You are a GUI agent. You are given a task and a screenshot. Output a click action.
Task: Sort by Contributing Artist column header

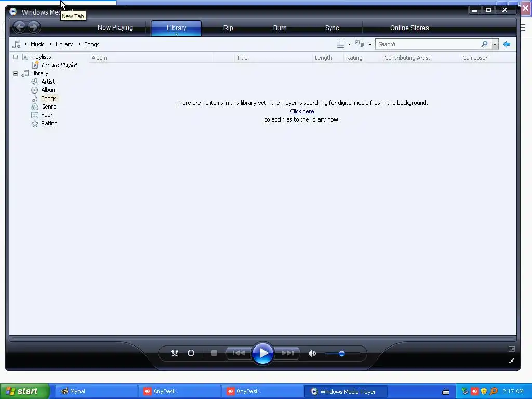click(x=421, y=58)
